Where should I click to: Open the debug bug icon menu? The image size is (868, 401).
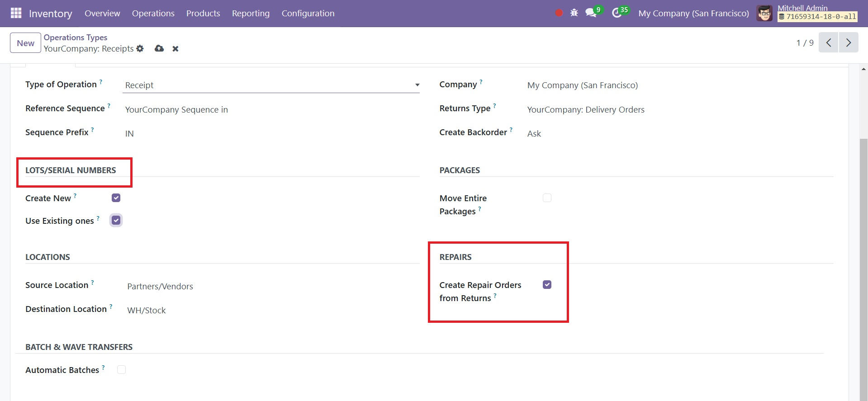574,13
